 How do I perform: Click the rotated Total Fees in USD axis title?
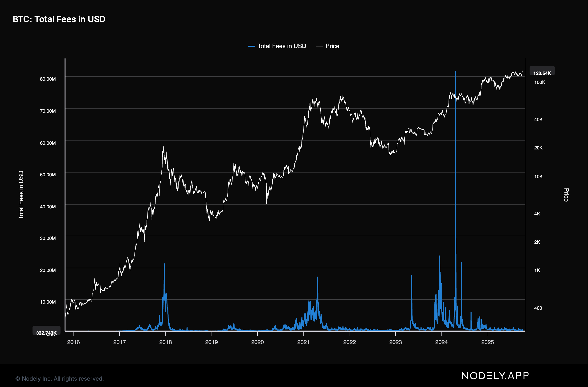[x=21, y=195]
